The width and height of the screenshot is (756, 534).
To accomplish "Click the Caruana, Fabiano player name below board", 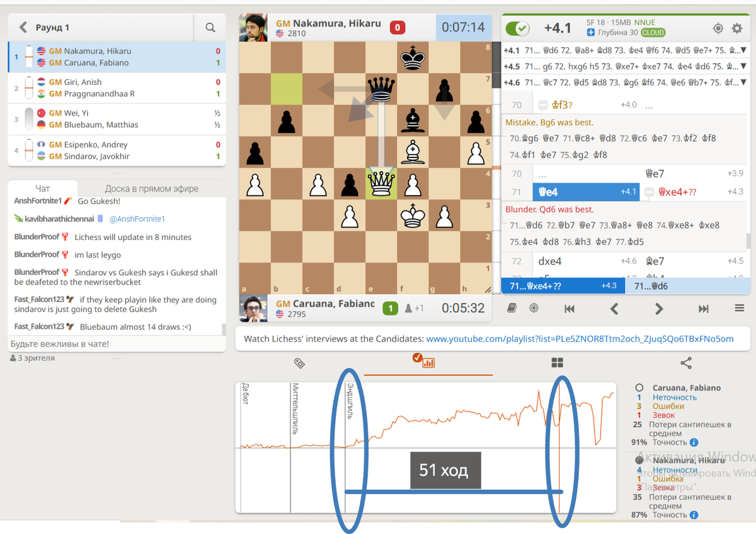I will pos(334,304).
